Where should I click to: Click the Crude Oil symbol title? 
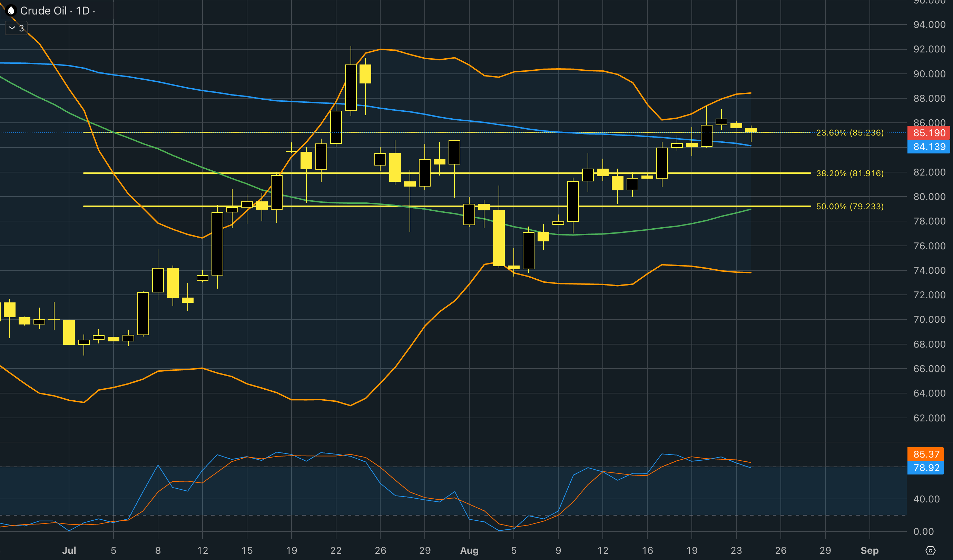pyautogui.click(x=43, y=11)
